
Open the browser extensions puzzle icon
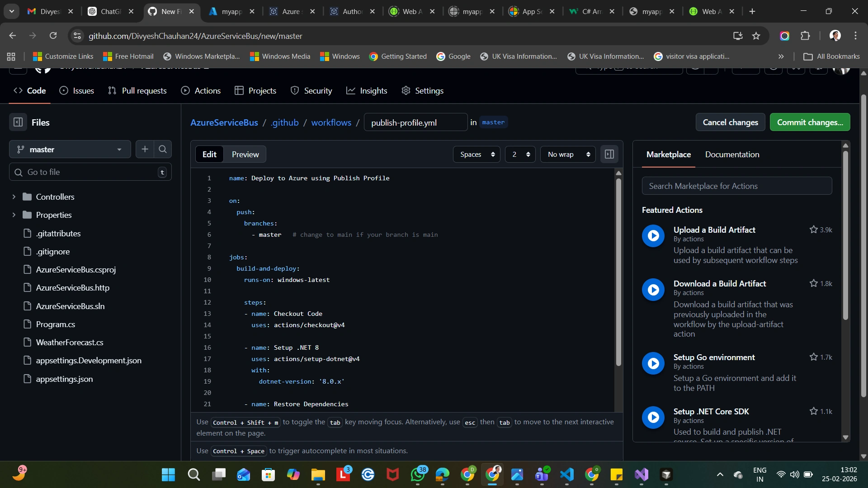[x=805, y=36]
